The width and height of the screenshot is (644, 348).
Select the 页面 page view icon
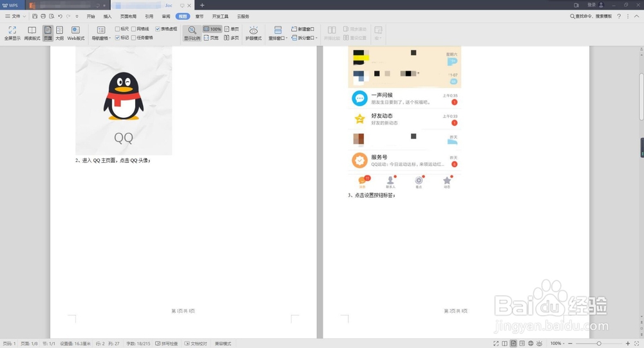tap(48, 33)
